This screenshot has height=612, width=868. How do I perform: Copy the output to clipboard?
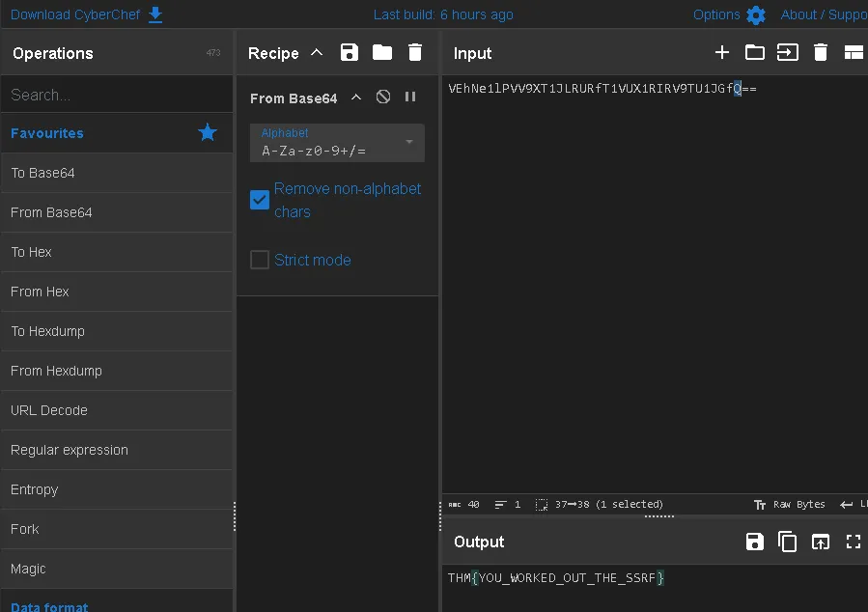(x=787, y=542)
